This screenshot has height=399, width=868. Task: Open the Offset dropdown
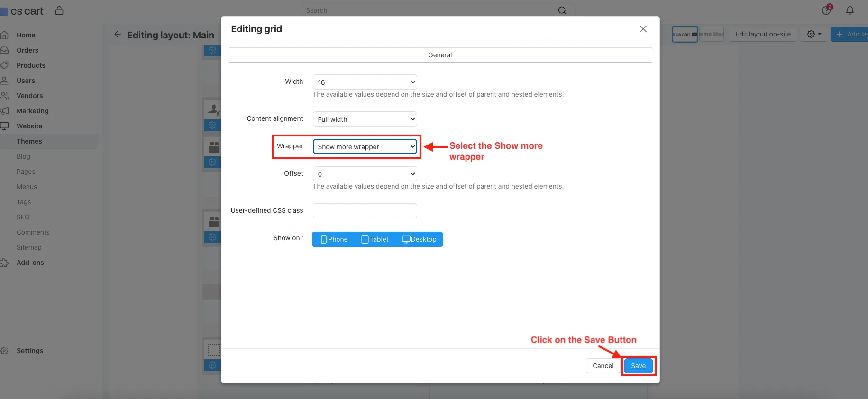365,174
